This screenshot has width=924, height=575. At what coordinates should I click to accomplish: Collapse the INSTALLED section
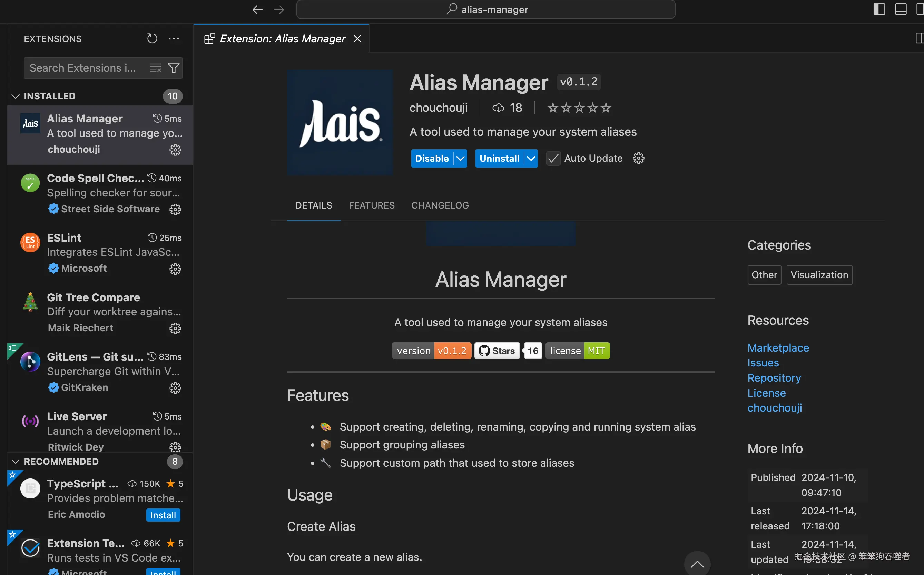(x=16, y=96)
